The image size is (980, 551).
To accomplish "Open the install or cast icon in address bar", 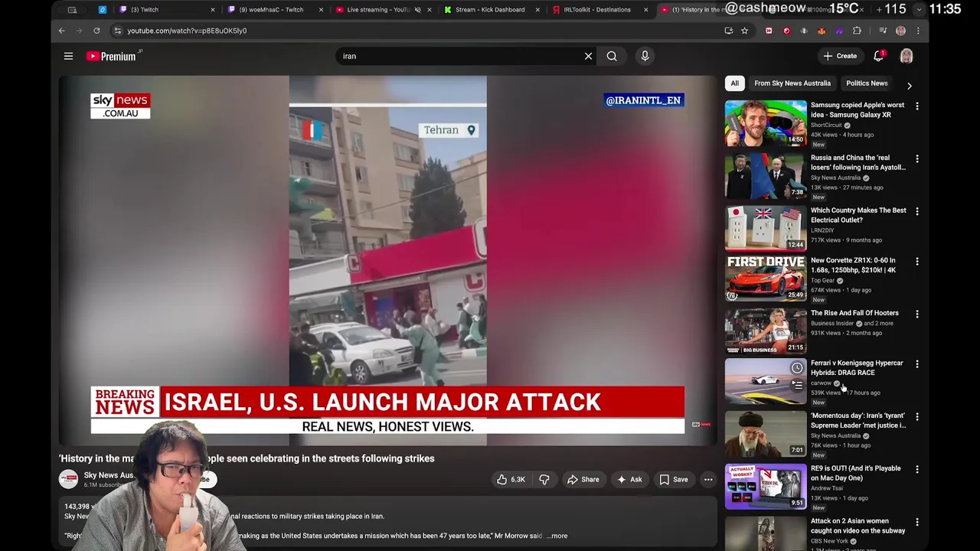I will point(728,31).
